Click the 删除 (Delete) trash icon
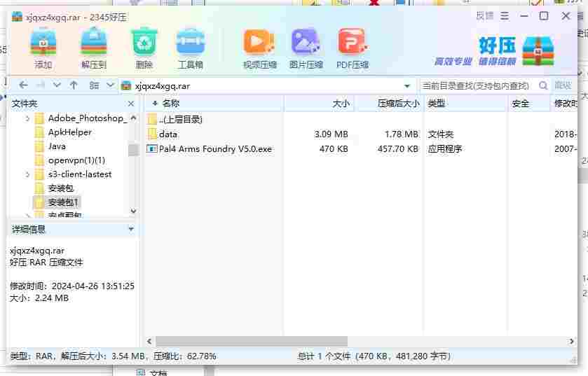The height and width of the screenshot is (376, 588). [x=144, y=49]
